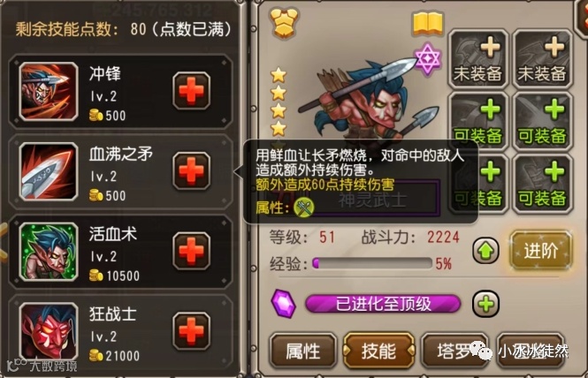Upgrade the 狂战士 skill with red plus
The height and width of the screenshot is (378, 588).
(x=191, y=331)
